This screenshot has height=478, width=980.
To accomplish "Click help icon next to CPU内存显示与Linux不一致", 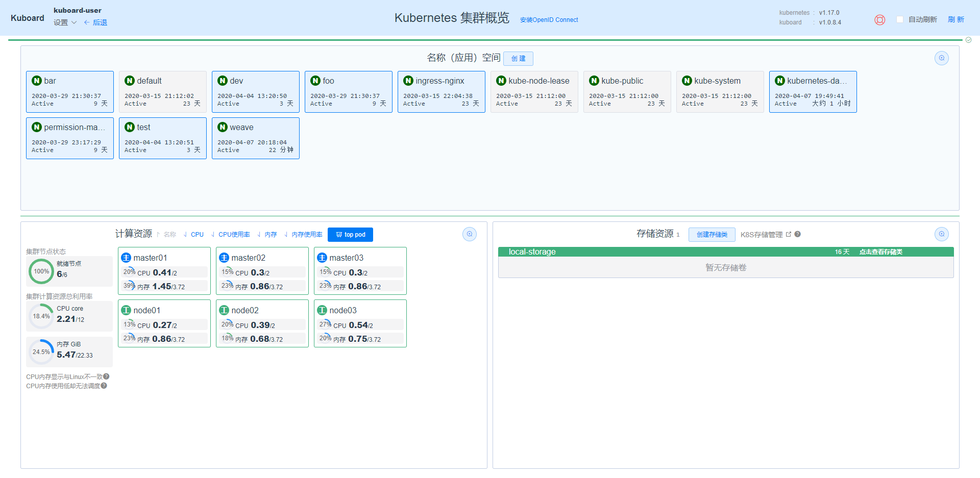I will pos(106,376).
